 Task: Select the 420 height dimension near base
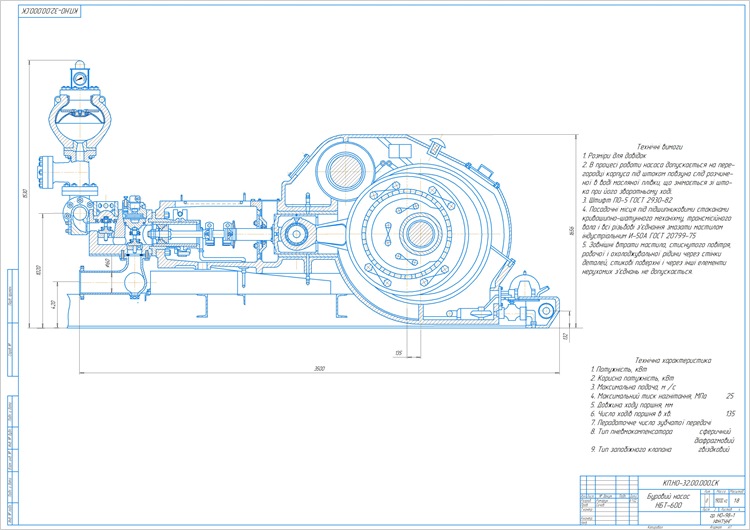(54, 304)
